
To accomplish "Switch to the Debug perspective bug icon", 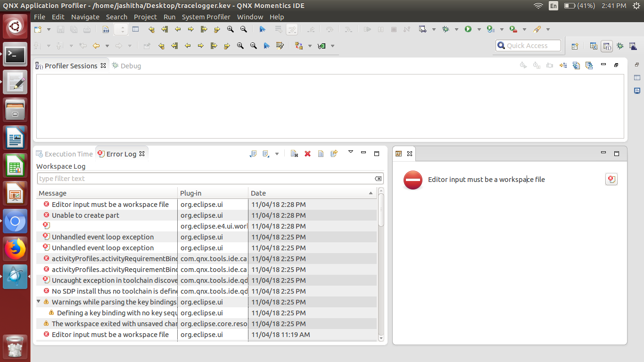I will pos(620,46).
